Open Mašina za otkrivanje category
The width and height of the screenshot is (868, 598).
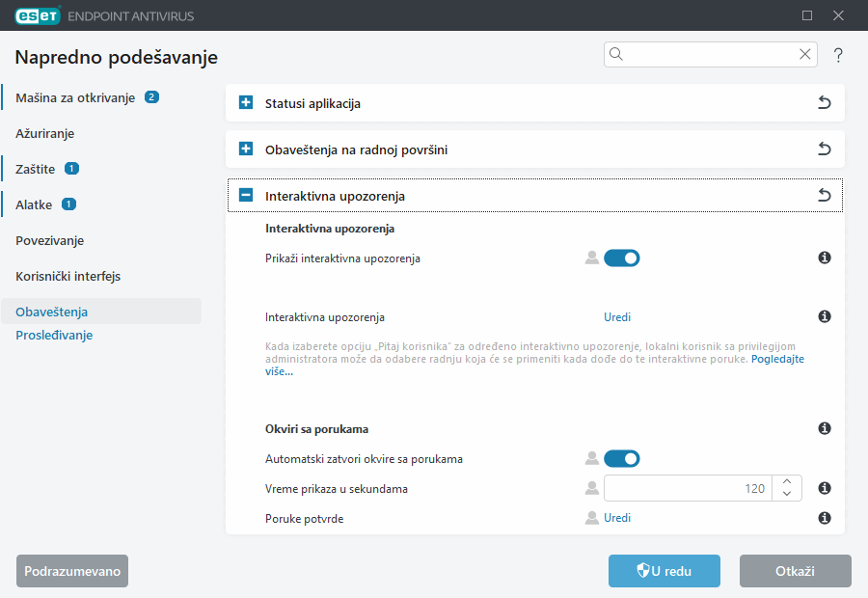click(x=75, y=98)
